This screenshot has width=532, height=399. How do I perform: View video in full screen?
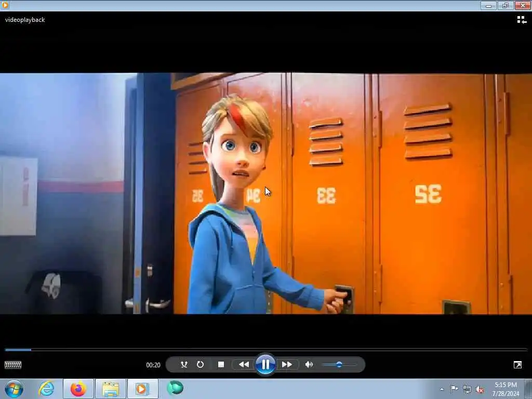tap(517, 365)
